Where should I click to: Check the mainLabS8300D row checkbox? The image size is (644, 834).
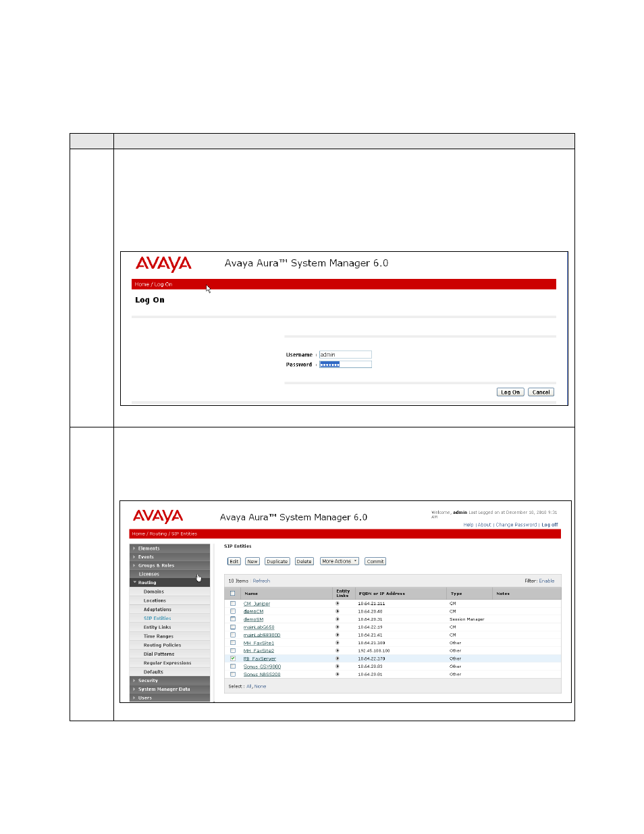pyautogui.click(x=233, y=635)
